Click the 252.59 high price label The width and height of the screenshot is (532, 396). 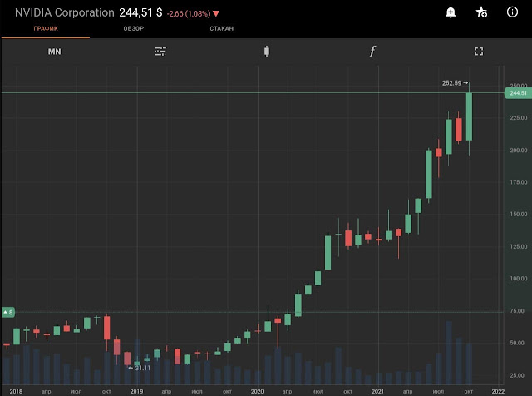tap(451, 83)
